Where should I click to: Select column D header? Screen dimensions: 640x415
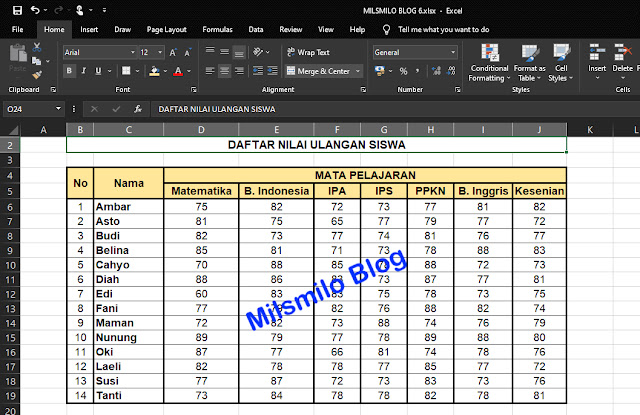tap(201, 130)
